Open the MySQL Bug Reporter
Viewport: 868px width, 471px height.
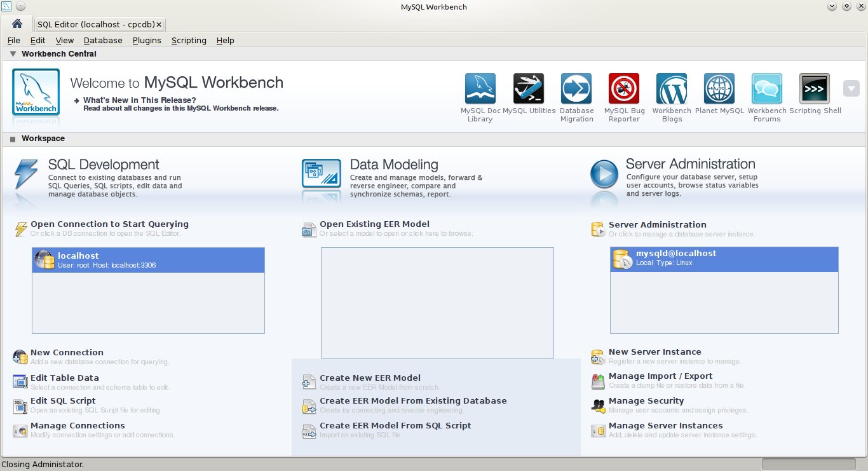pyautogui.click(x=623, y=88)
